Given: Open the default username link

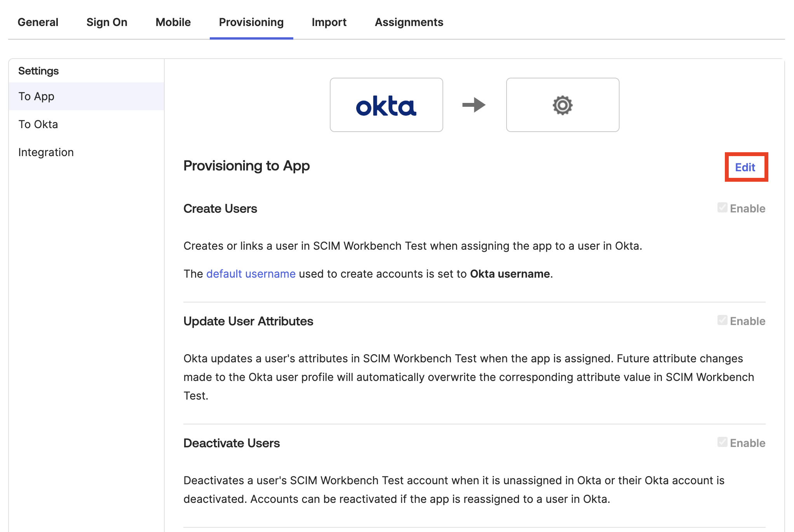Looking at the screenshot, I should coord(251,274).
